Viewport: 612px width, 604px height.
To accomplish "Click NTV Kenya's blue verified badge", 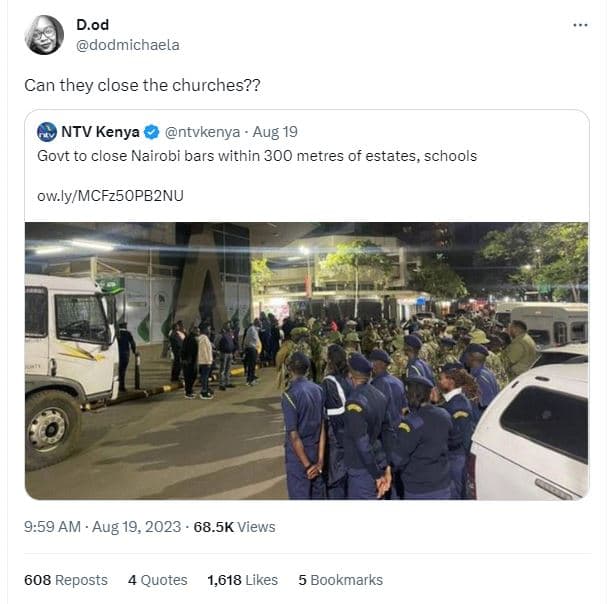I will click(152, 132).
